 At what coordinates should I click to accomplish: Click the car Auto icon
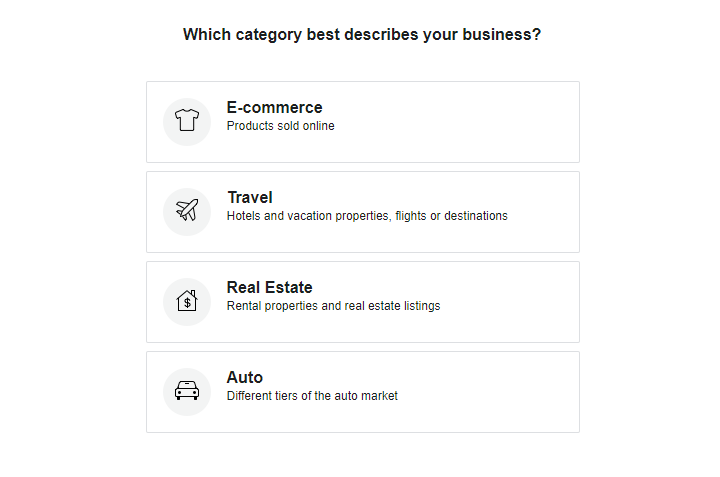[187, 391]
